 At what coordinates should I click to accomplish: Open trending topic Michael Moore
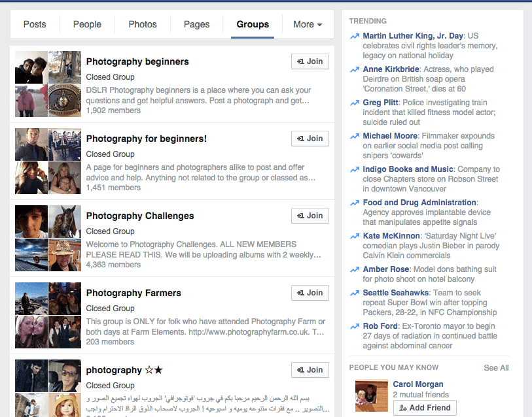390,136
